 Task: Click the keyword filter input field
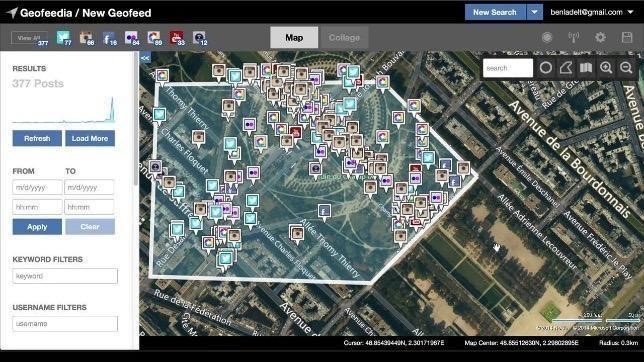point(65,276)
